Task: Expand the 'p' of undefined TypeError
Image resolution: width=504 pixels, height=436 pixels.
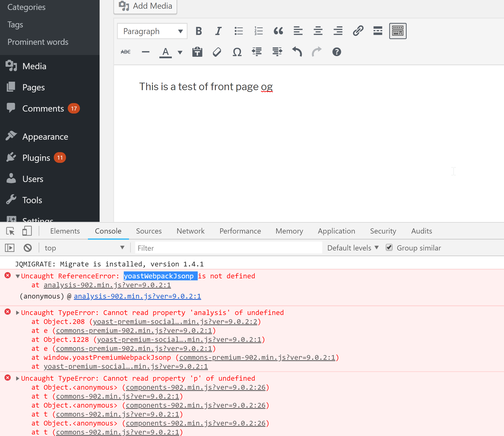Action: (17, 378)
